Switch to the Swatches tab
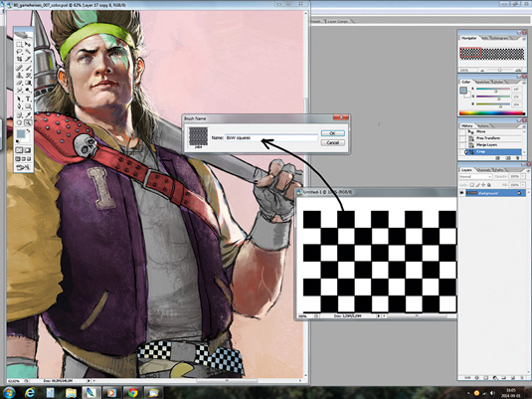The image size is (532, 399). click(482, 82)
